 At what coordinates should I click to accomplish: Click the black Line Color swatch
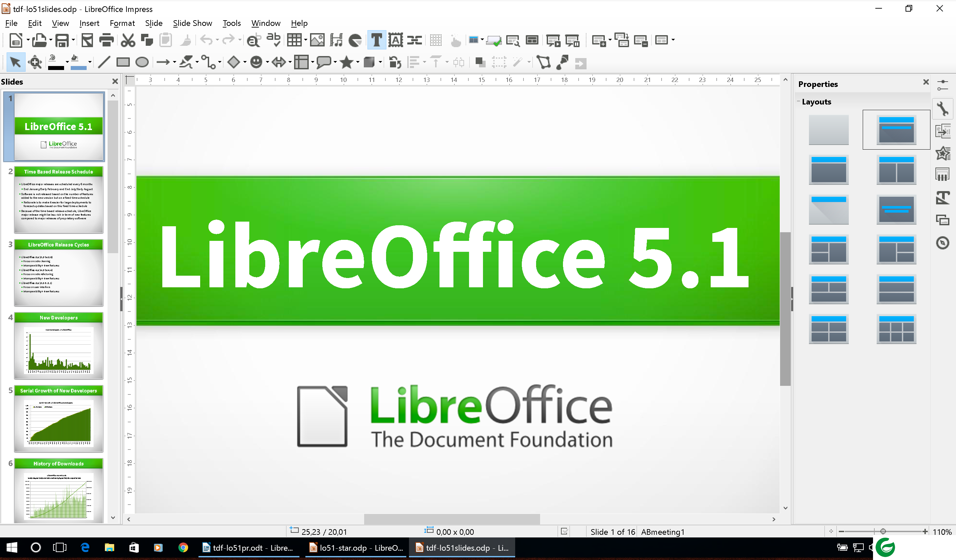pyautogui.click(x=56, y=68)
